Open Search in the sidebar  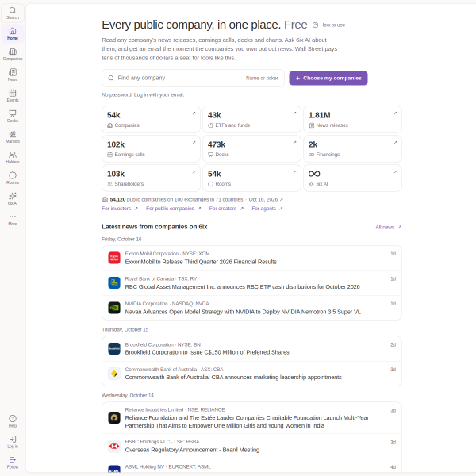pos(13,13)
